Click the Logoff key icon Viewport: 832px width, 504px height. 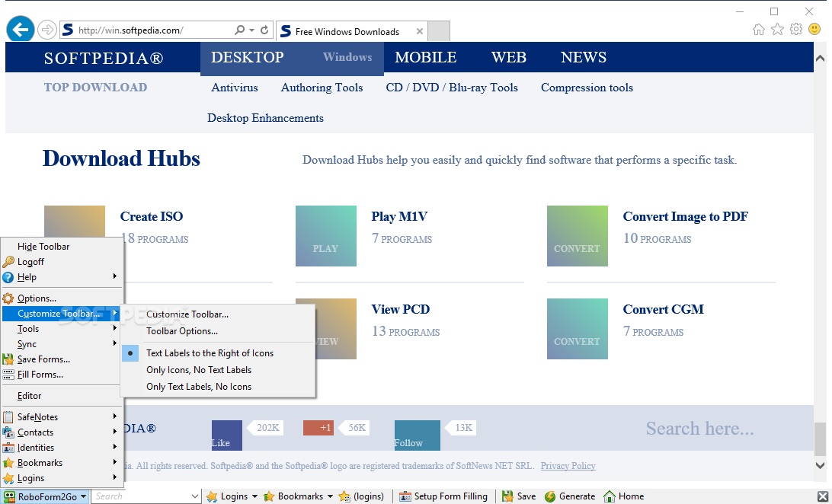[x=8, y=262]
